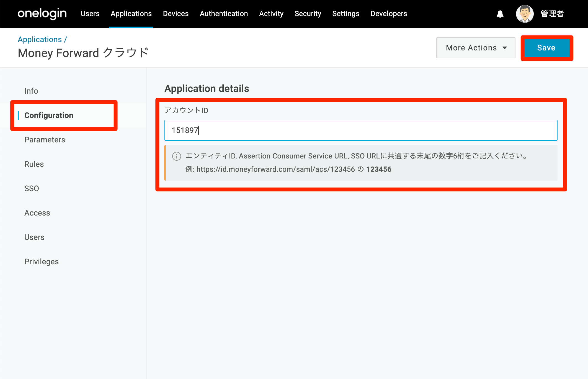588x379 pixels.
Task: Click the OneLogin logo
Action: (x=42, y=14)
